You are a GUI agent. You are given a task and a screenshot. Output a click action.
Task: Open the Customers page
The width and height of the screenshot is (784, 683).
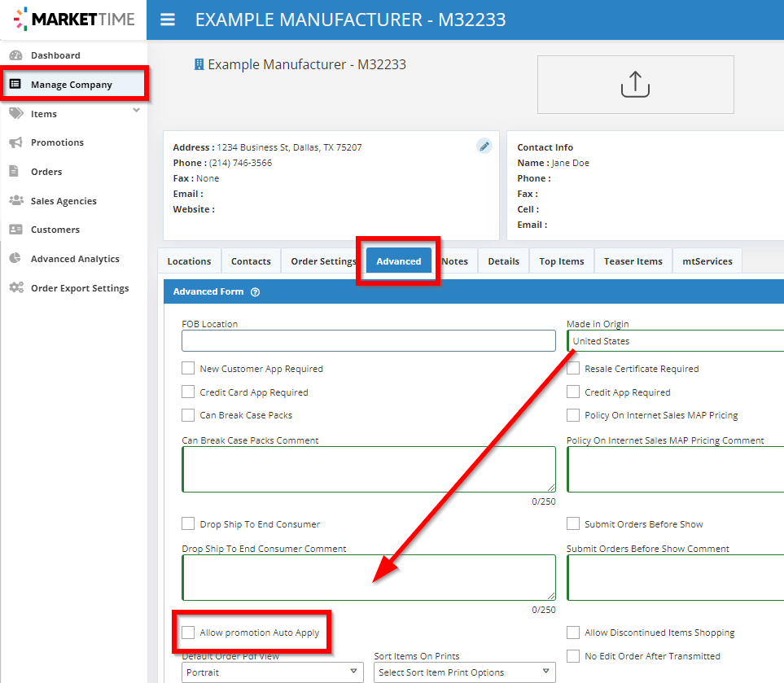(x=73, y=230)
